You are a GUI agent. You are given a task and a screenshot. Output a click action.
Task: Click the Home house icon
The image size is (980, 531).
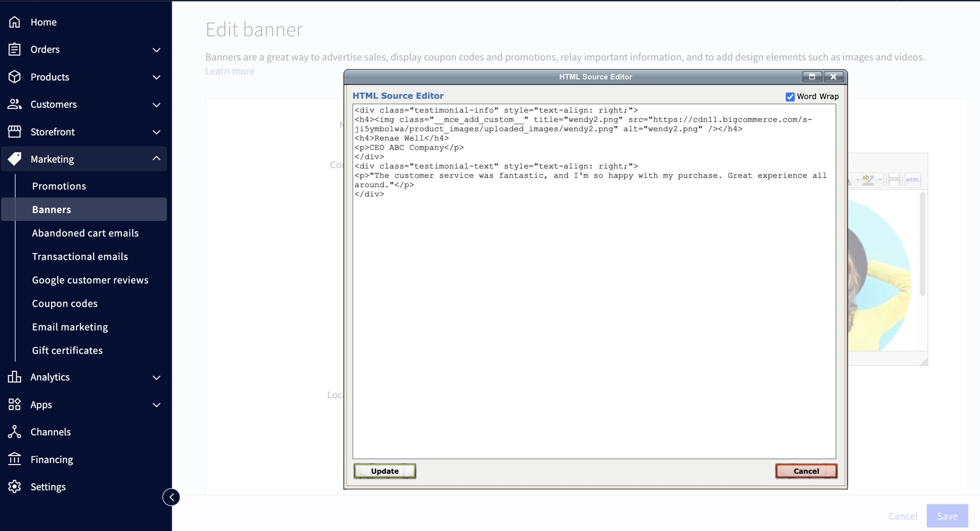[x=15, y=22]
